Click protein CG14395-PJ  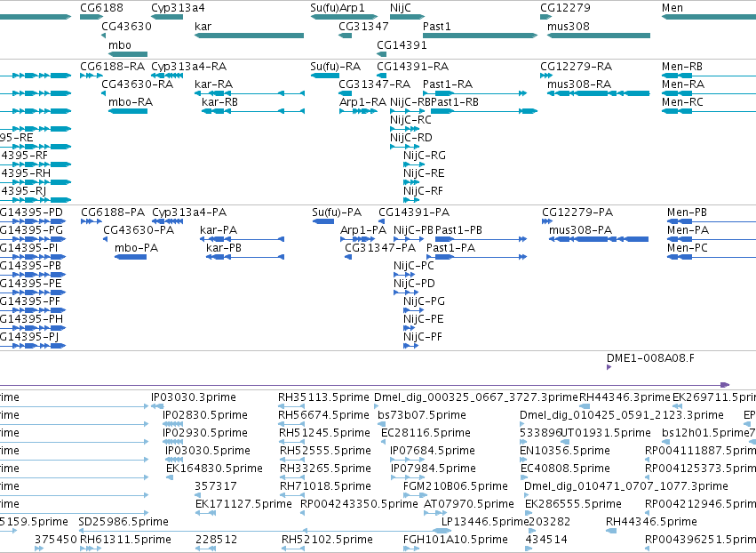(x=29, y=337)
